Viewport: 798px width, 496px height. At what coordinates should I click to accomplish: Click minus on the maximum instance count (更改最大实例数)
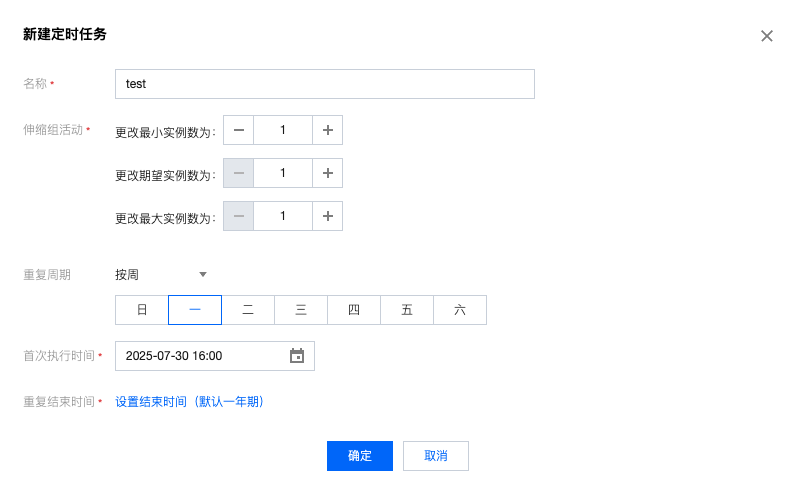(238, 216)
